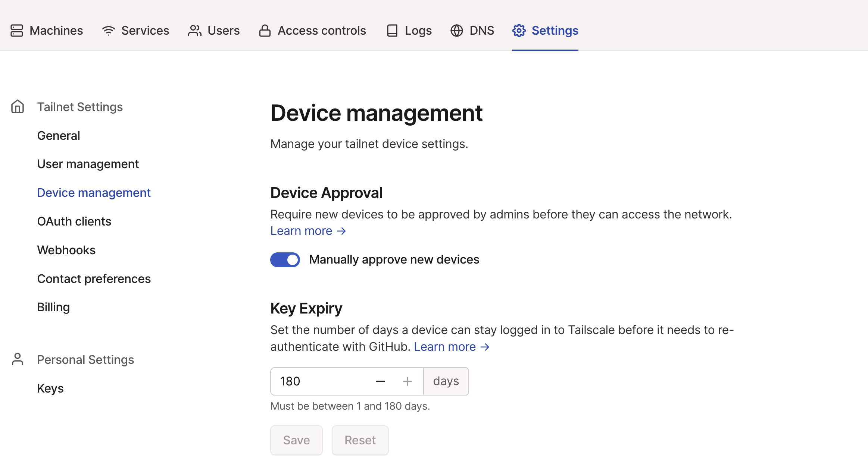The width and height of the screenshot is (868, 463).
Task: Go to Billing settings
Action: pos(54,307)
